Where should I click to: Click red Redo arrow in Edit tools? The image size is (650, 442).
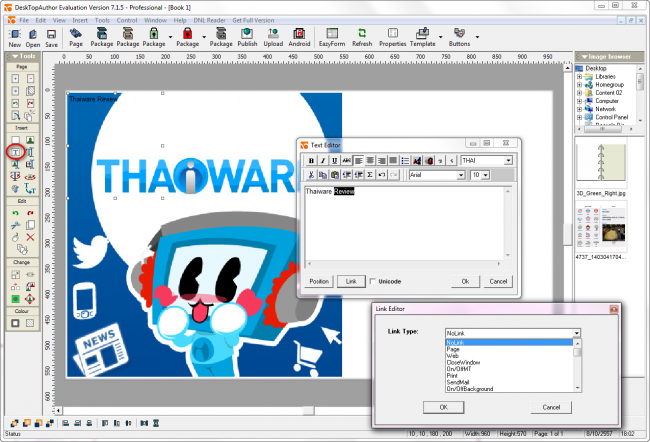tap(30, 213)
